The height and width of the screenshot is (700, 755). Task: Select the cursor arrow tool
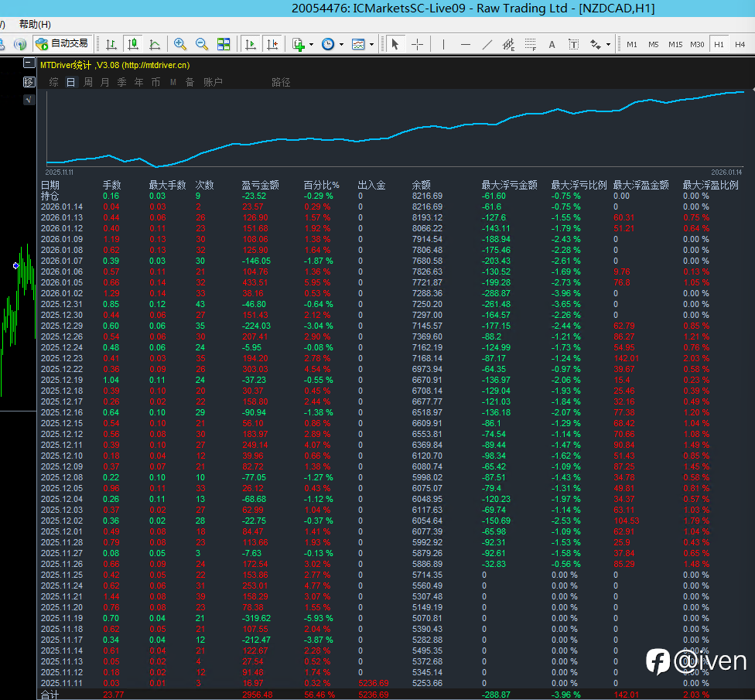click(395, 44)
